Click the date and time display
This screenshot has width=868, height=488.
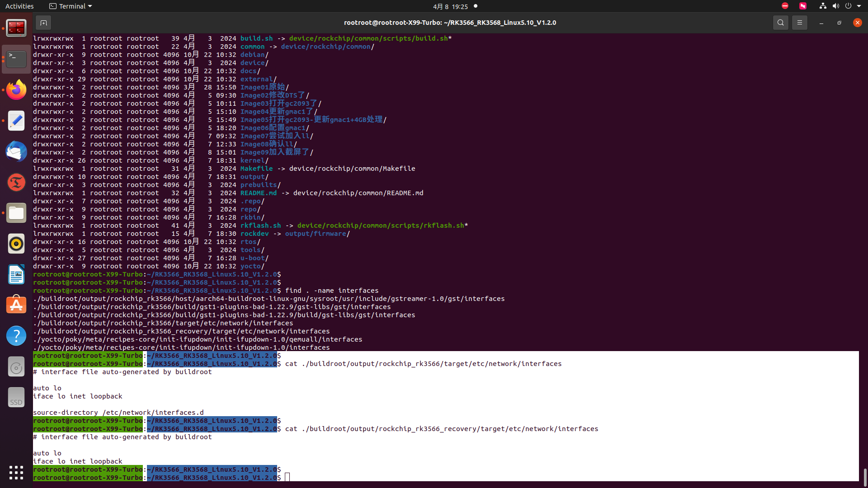(x=450, y=6)
